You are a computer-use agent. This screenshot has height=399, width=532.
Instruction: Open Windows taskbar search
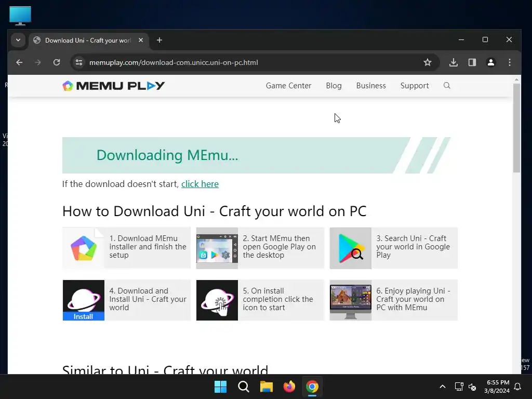tap(244, 387)
